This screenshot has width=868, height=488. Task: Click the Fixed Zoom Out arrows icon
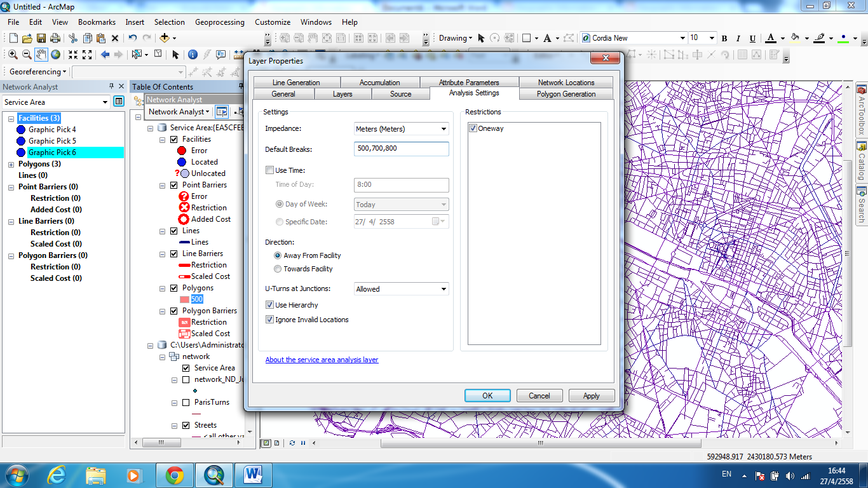point(87,55)
